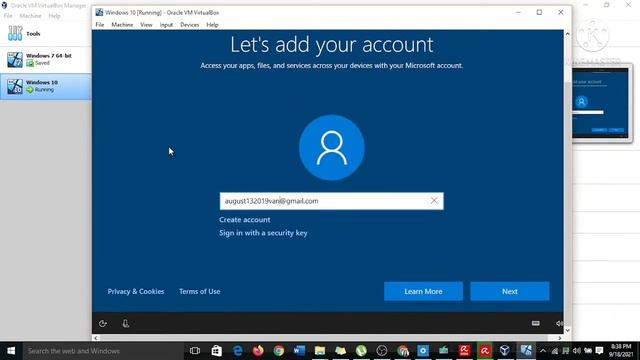
Task: Open the File menu in Windows 10 VM window
Action: tap(100, 25)
